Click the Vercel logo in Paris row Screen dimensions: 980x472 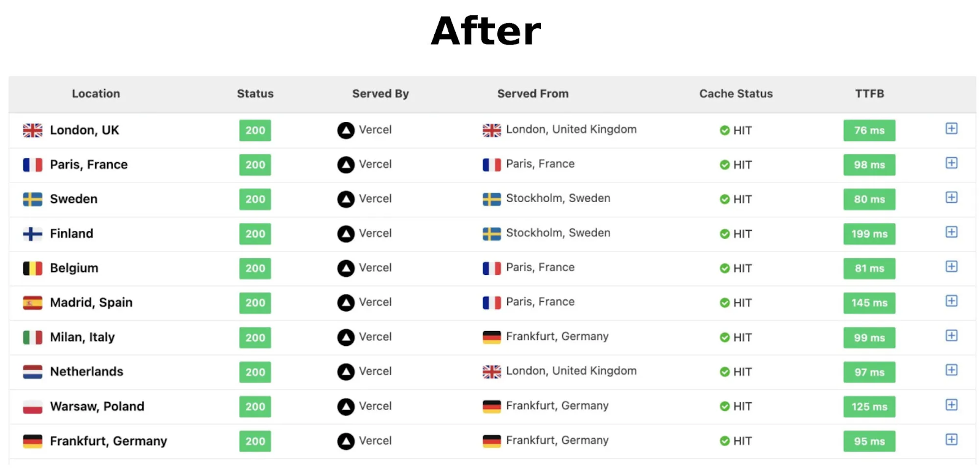[346, 165]
